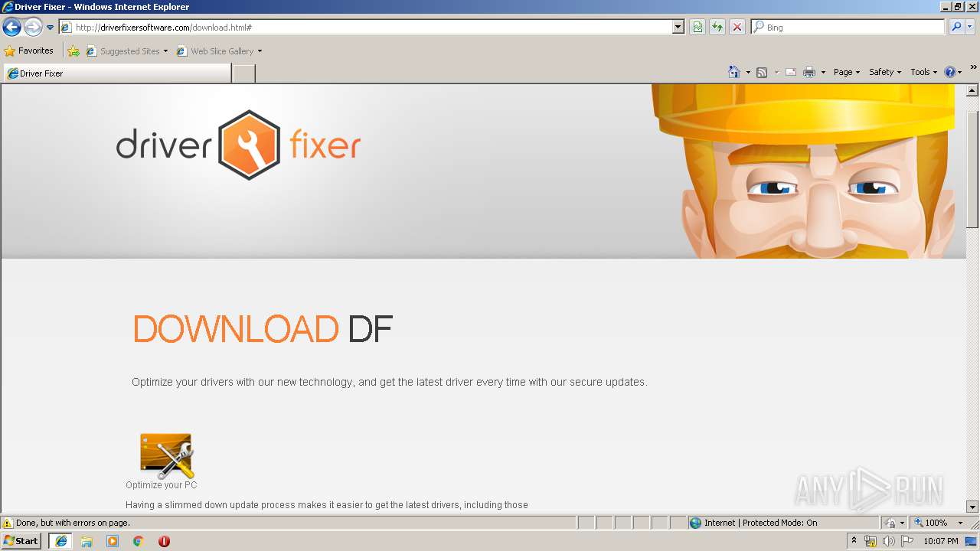Click the Show Desktop tray icon
The height and width of the screenshot is (551, 980).
972,542
